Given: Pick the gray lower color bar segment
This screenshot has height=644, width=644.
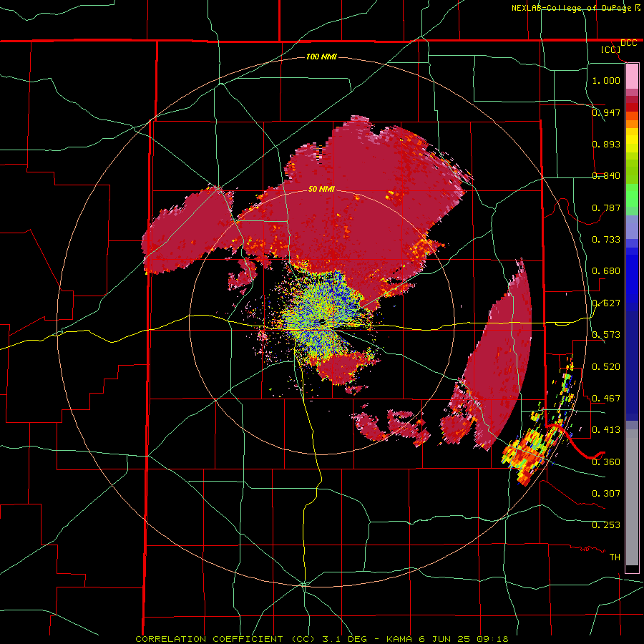Looking at the screenshot, I should coord(632,497).
